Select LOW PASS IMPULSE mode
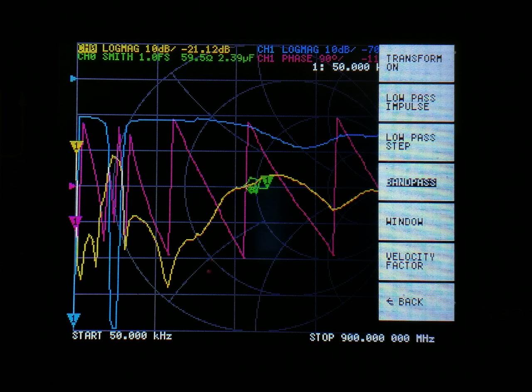Viewport: 532px width, 392px height. click(x=416, y=103)
